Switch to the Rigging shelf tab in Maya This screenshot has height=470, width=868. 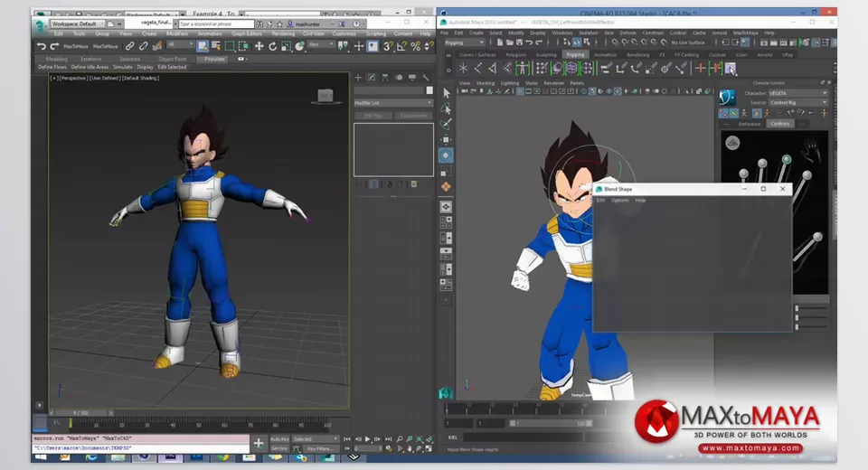click(x=575, y=55)
